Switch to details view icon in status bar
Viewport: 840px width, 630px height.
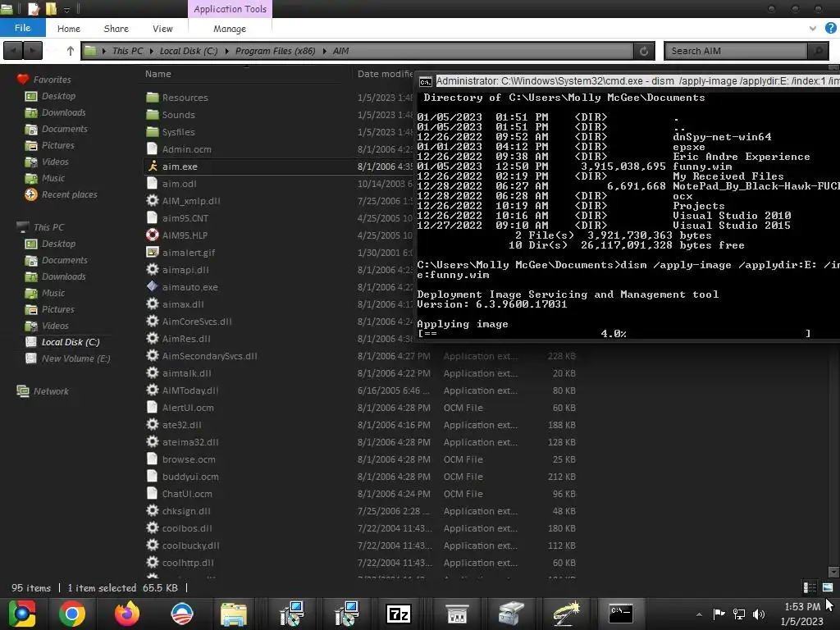810,587
